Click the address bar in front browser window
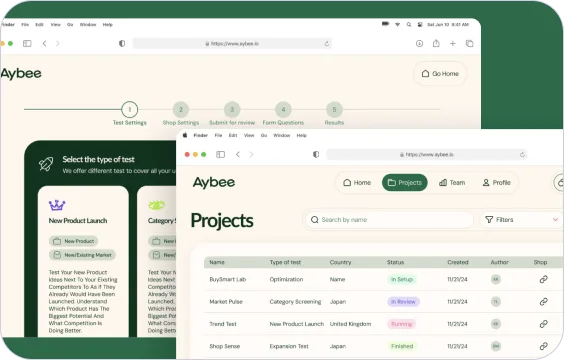 coord(427,155)
